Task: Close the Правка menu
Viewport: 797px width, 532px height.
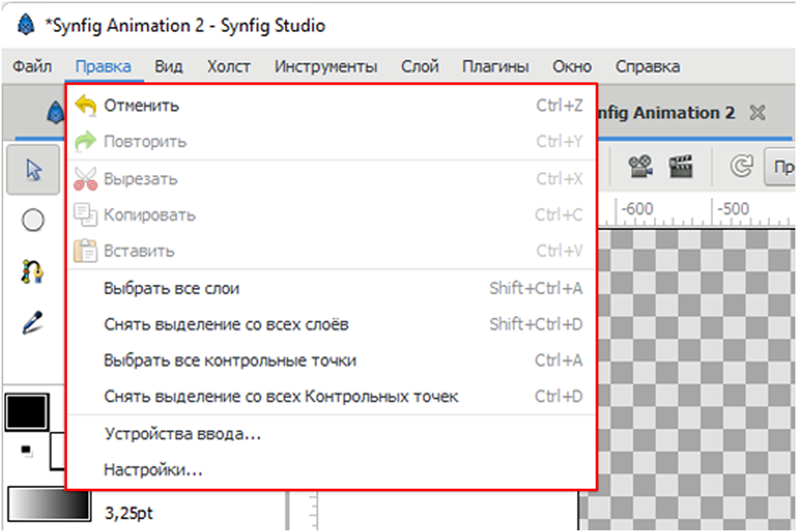Action: [103, 67]
